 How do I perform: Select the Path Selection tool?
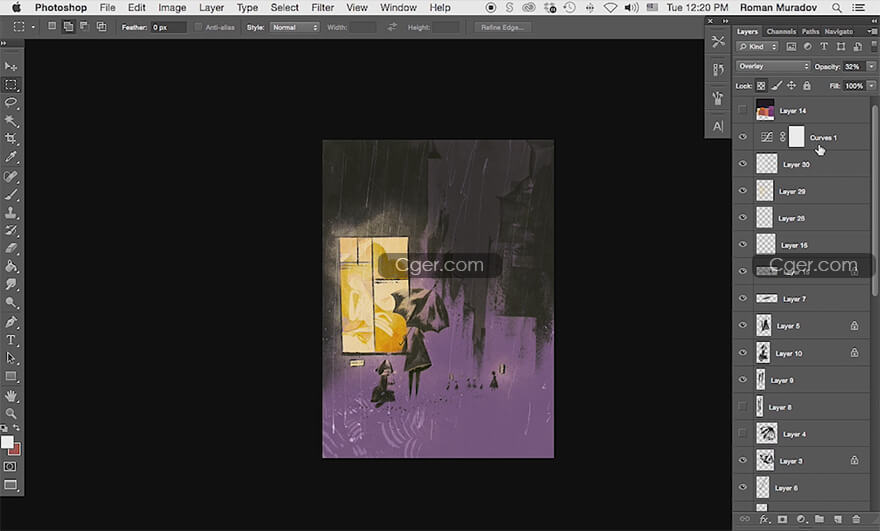pyautogui.click(x=11, y=358)
